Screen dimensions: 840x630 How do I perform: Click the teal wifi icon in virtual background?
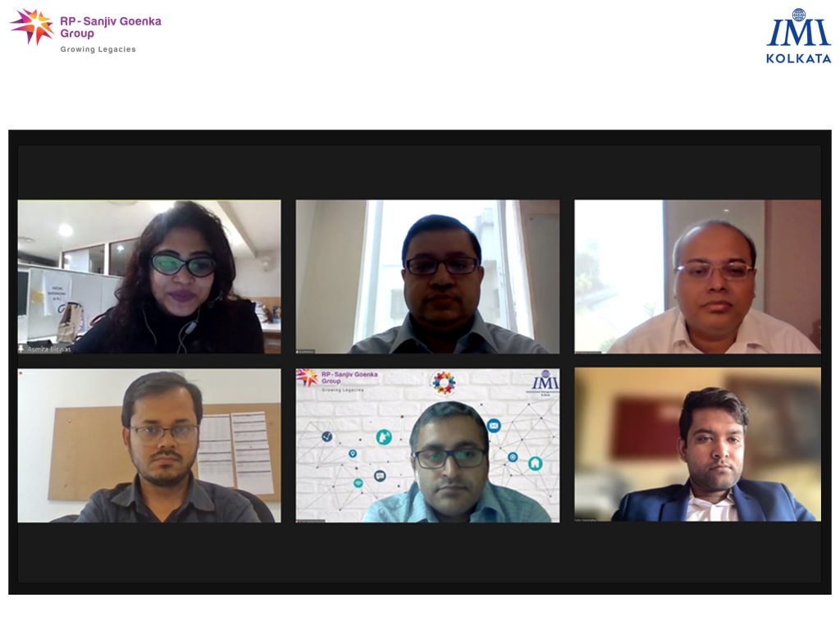(x=358, y=483)
